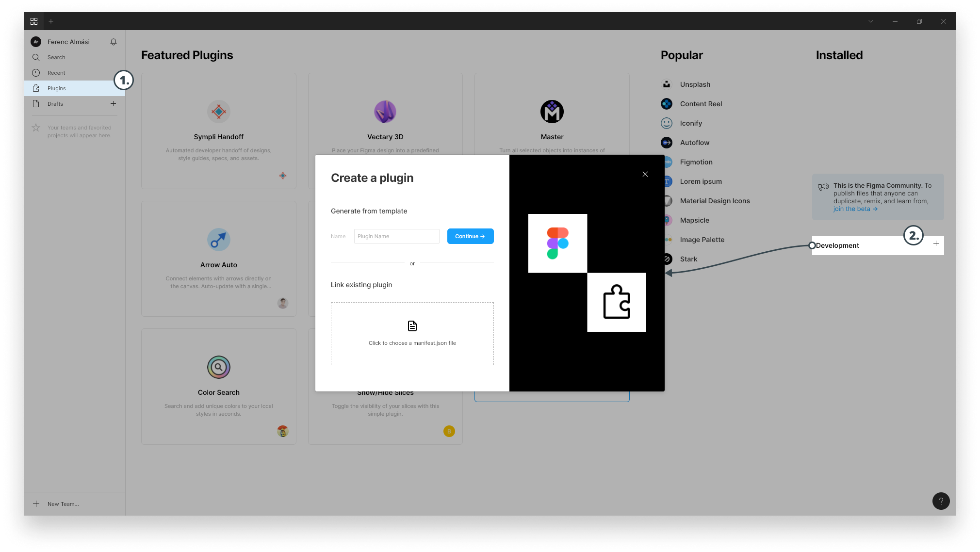Toggle bell notification icon on
Image resolution: width=980 pixels, height=552 pixels.
coord(113,42)
